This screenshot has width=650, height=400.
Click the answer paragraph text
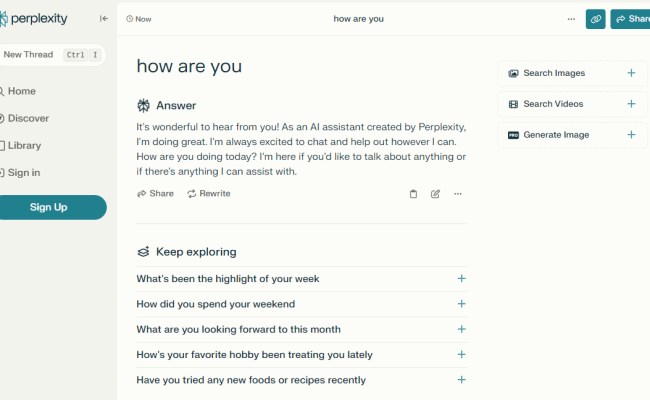click(301, 149)
